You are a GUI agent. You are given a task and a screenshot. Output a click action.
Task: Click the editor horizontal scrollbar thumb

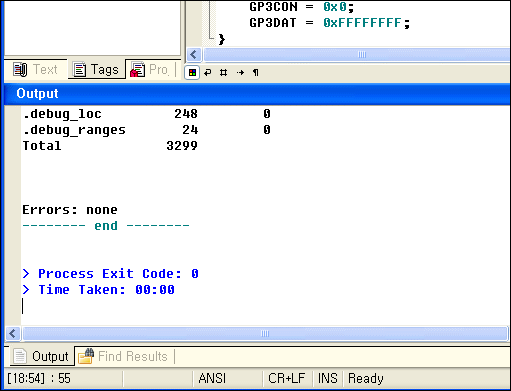357,54
